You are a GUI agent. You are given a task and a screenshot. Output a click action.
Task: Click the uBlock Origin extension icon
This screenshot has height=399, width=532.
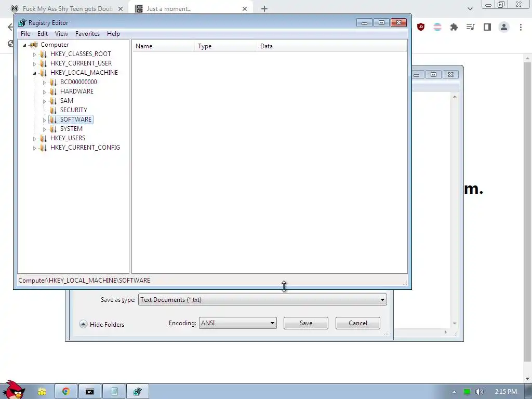[421, 27]
